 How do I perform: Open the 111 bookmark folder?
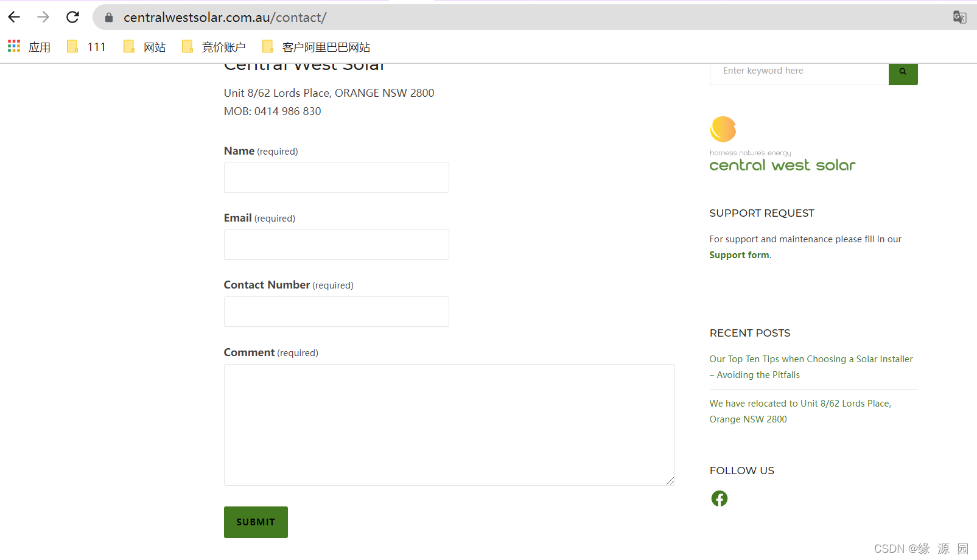(x=86, y=47)
